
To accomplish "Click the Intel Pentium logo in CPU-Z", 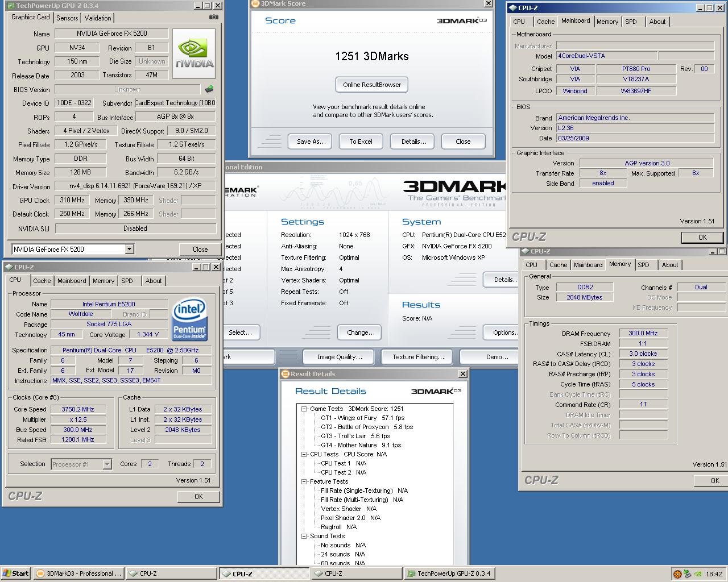I will pos(189,319).
